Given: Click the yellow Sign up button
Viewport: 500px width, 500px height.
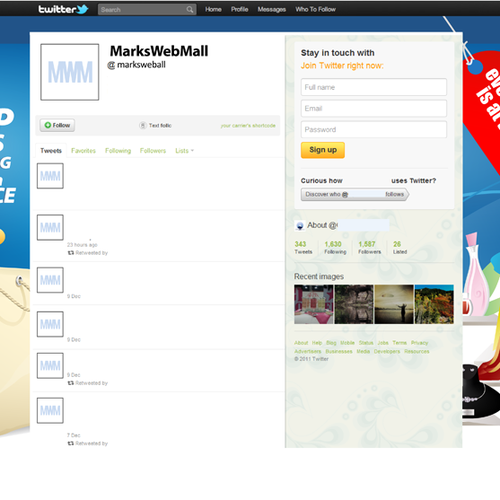Looking at the screenshot, I should click(x=323, y=150).
